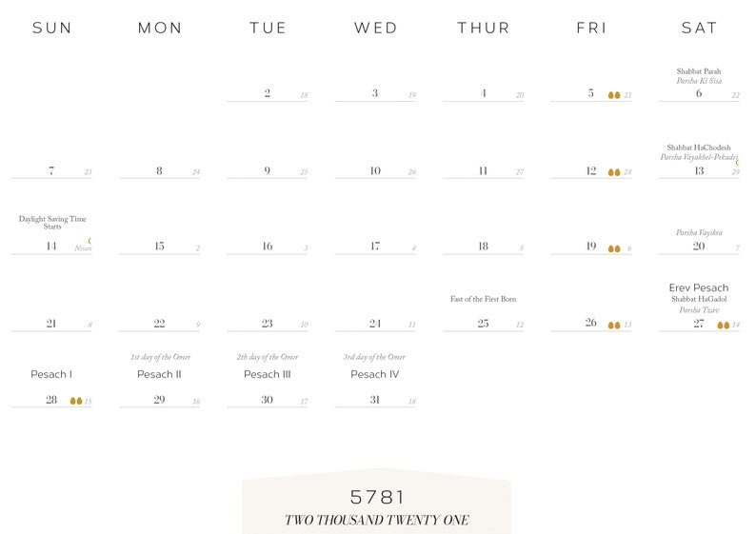Click the candle icons on Friday 12
Image resolution: width=756 pixels, height=534 pixels.
[614, 172]
